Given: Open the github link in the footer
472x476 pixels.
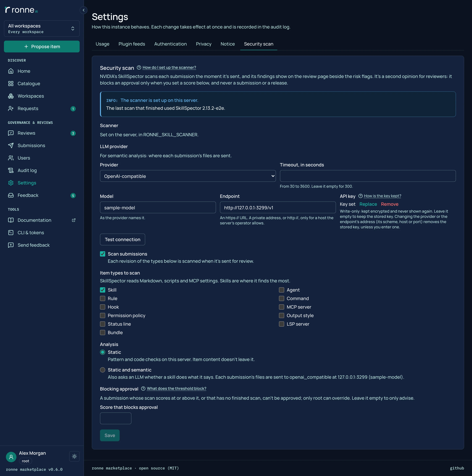Looking at the screenshot, I should [x=457, y=468].
